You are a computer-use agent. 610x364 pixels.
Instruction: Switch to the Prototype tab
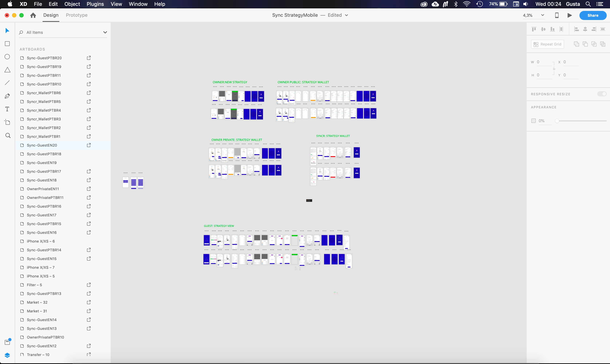click(77, 15)
